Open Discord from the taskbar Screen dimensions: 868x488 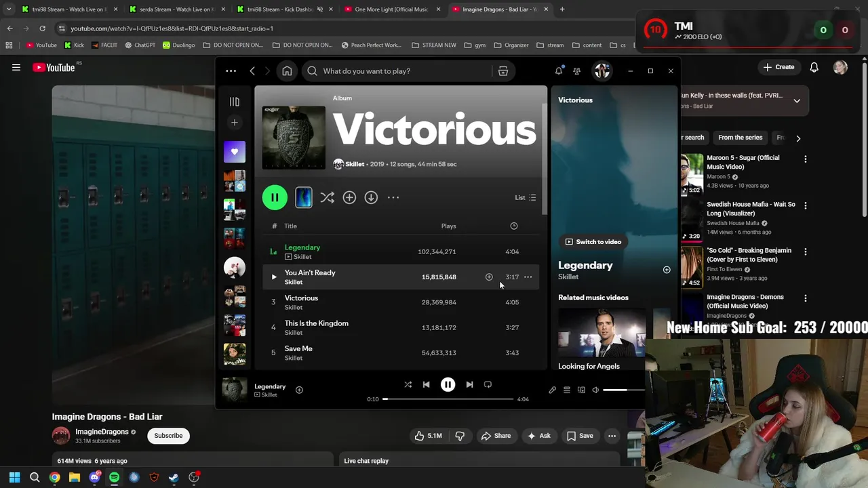(x=94, y=477)
